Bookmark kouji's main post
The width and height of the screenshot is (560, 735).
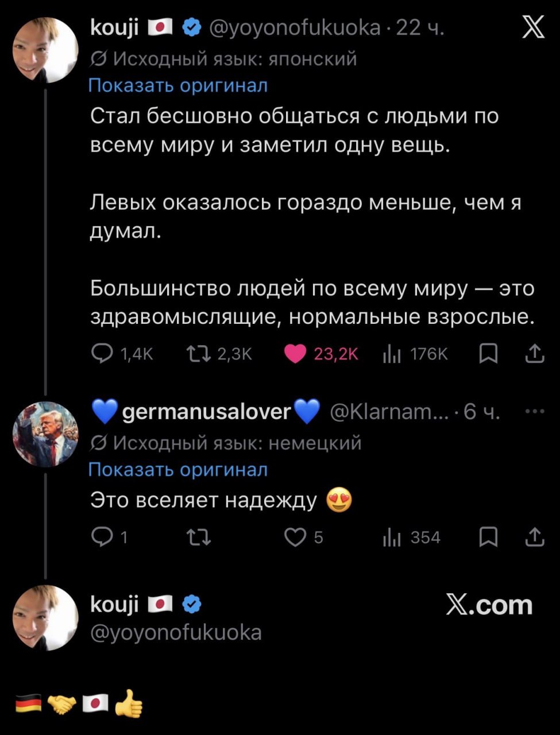pos(487,354)
